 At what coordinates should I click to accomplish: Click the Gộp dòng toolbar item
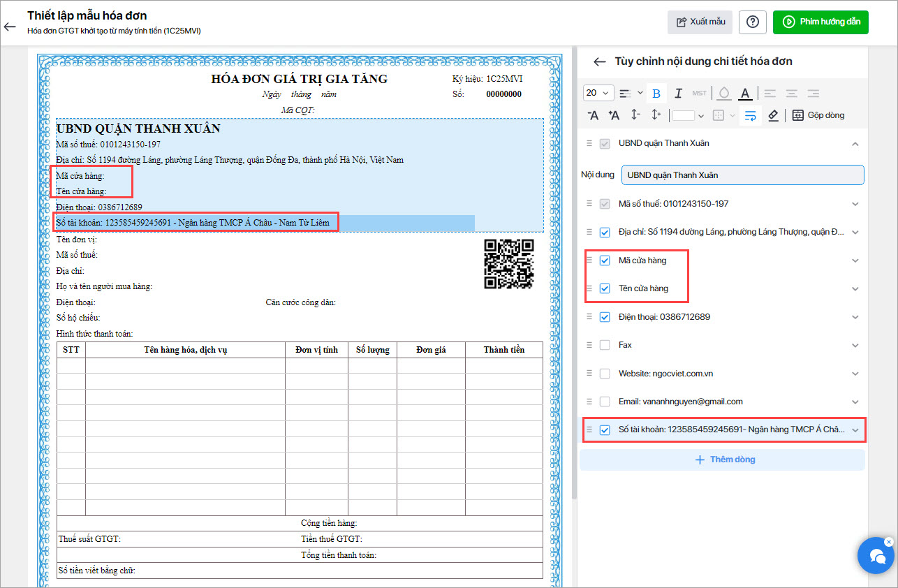click(818, 115)
